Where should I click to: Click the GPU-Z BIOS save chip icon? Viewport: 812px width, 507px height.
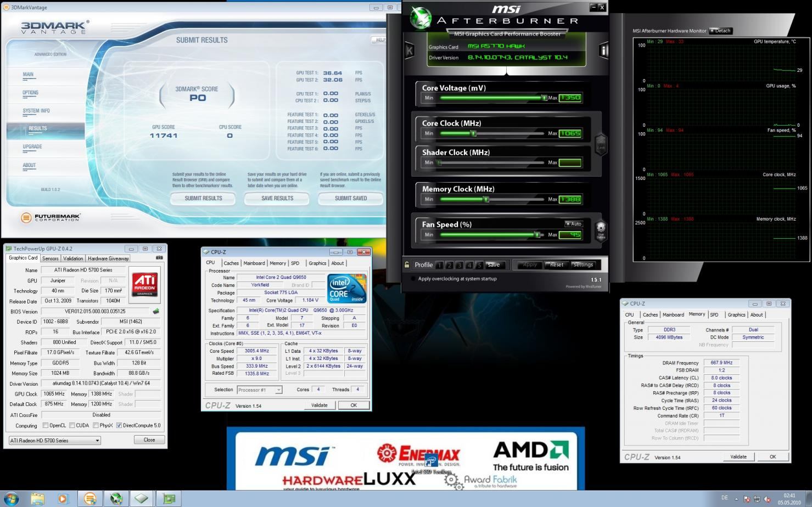point(156,311)
